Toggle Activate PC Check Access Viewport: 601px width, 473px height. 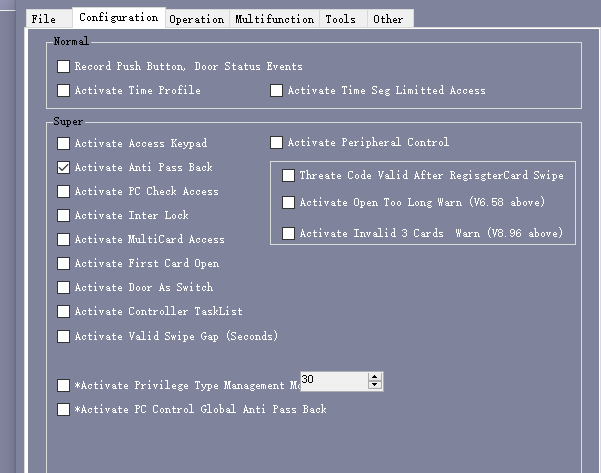click(x=63, y=191)
